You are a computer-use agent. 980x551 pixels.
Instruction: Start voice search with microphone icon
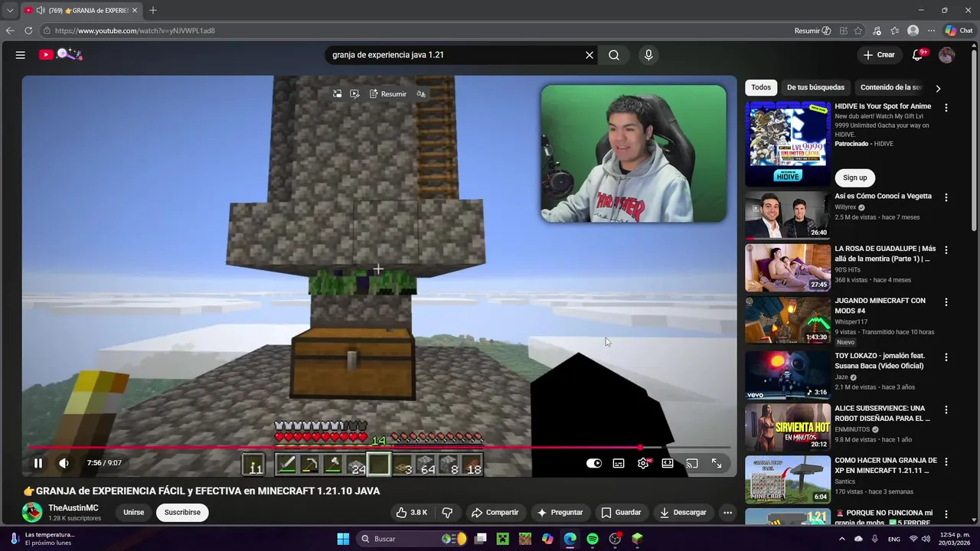click(648, 55)
